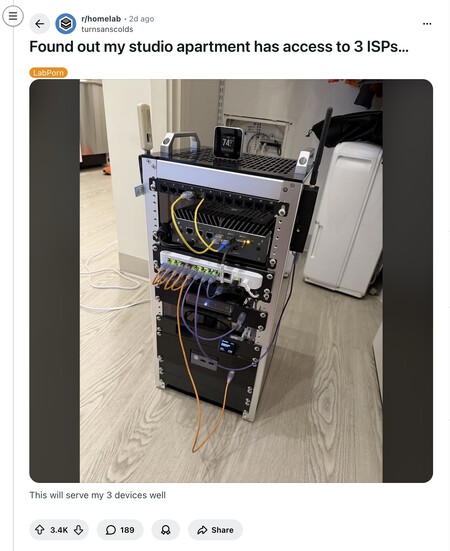Open the r/homelab community avatar
450x551 pixels.
(x=66, y=24)
